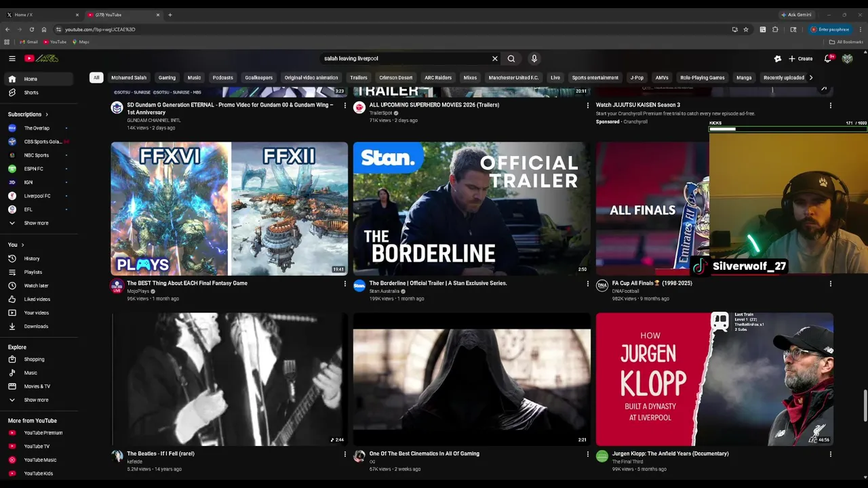The image size is (868, 488).
Task: Select the Mohamed Salah filter chip
Action: 129,78
